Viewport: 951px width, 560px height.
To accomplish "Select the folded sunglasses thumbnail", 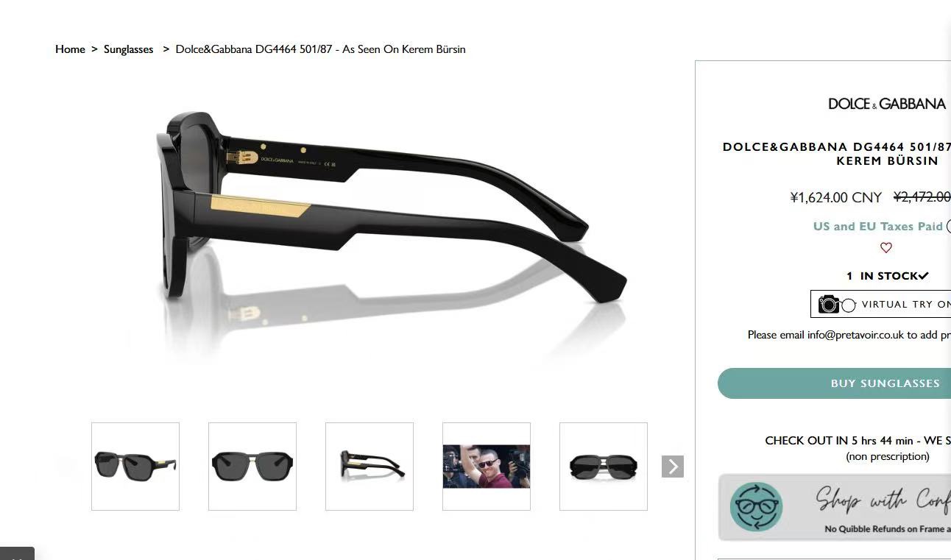I will [x=604, y=467].
